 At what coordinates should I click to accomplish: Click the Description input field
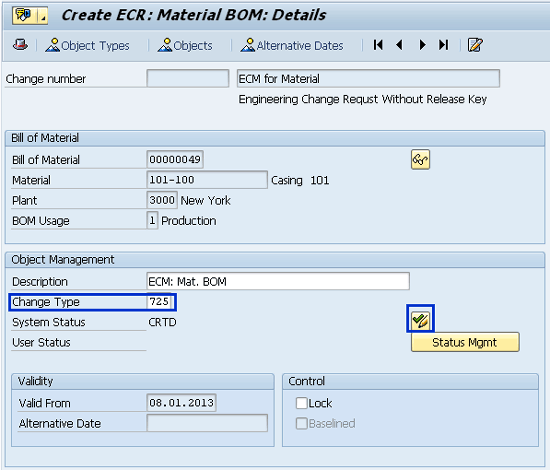[278, 281]
